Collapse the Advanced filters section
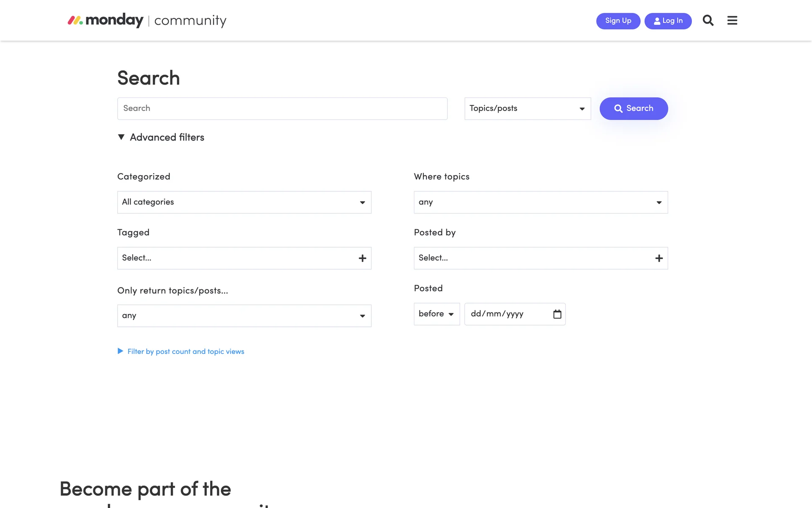The width and height of the screenshot is (812, 508). (161, 137)
